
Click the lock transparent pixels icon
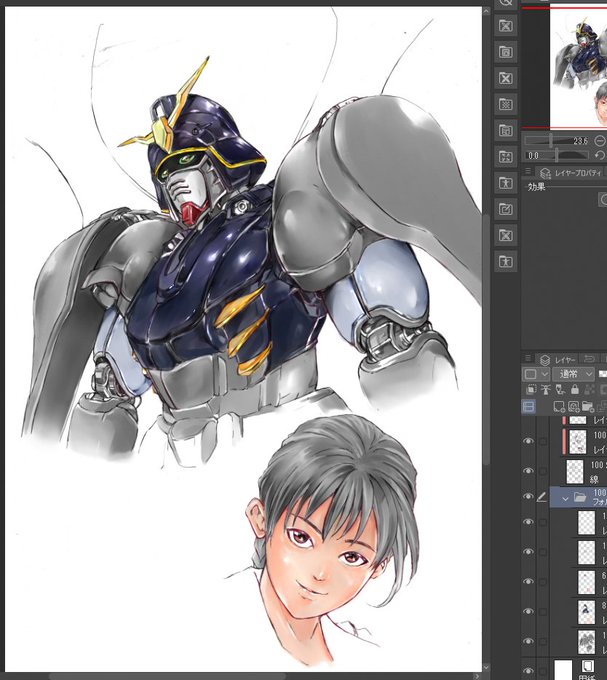[590, 389]
